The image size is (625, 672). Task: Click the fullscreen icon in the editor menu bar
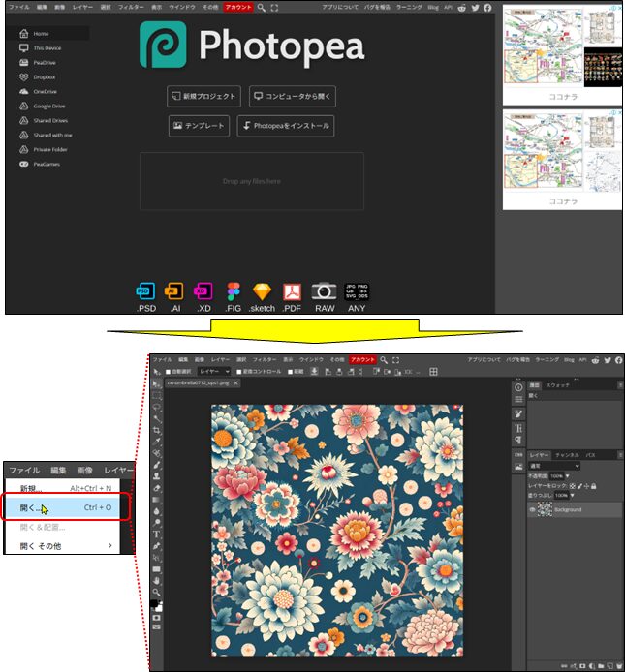[395, 360]
